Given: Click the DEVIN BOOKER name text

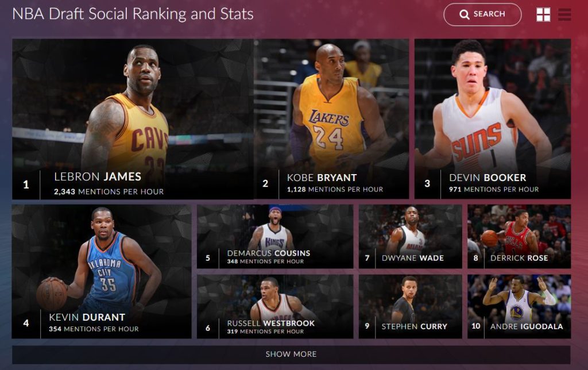Looking at the screenshot, I should [488, 178].
